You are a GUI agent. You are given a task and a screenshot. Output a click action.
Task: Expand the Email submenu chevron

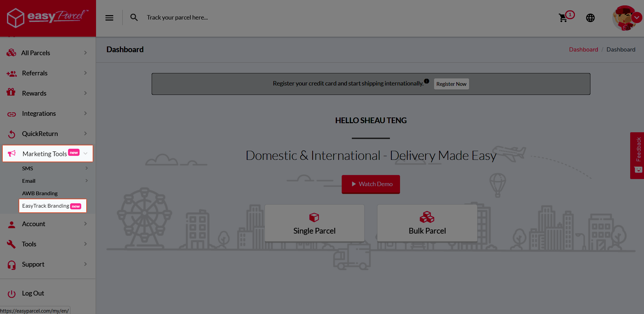[x=87, y=181]
